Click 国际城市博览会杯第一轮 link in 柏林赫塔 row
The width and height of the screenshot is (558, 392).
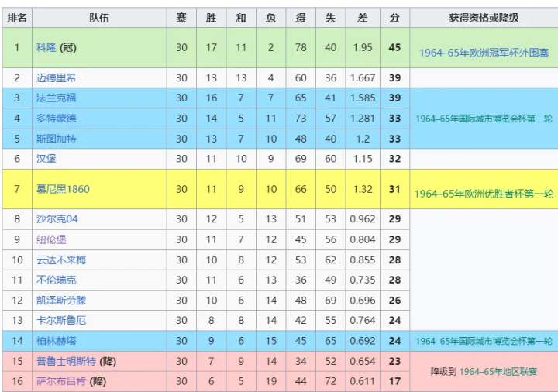point(484,341)
